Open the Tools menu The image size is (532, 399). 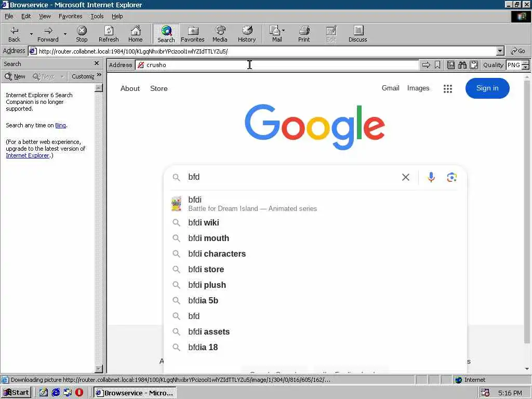pyautogui.click(x=97, y=16)
